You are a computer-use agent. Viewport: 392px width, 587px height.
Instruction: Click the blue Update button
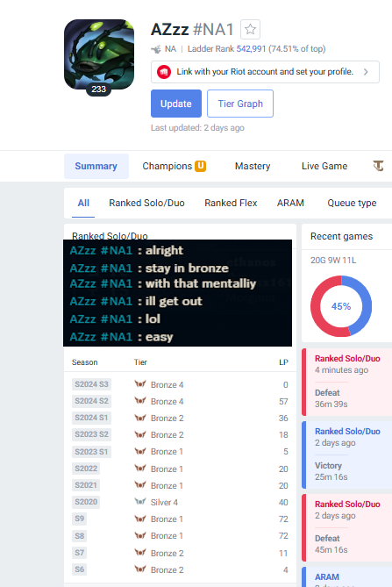click(x=176, y=104)
